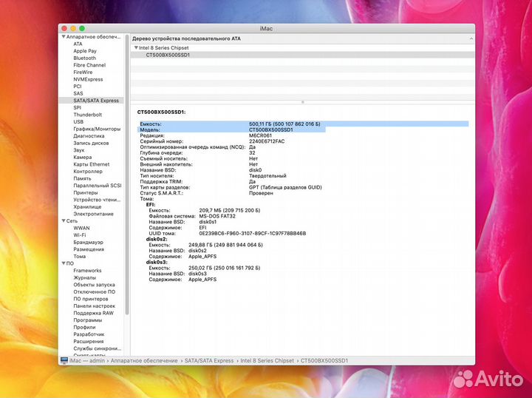Select Диагностика in the sidebar
The image size is (532, 398).
point(89,136)
